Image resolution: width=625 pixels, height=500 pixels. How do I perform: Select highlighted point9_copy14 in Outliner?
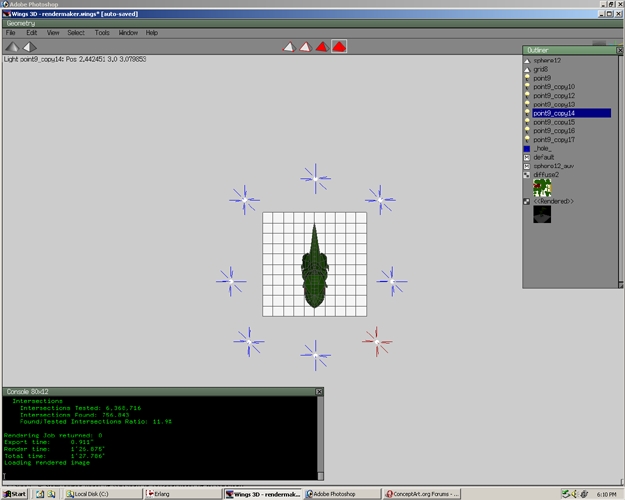point(571,113)
